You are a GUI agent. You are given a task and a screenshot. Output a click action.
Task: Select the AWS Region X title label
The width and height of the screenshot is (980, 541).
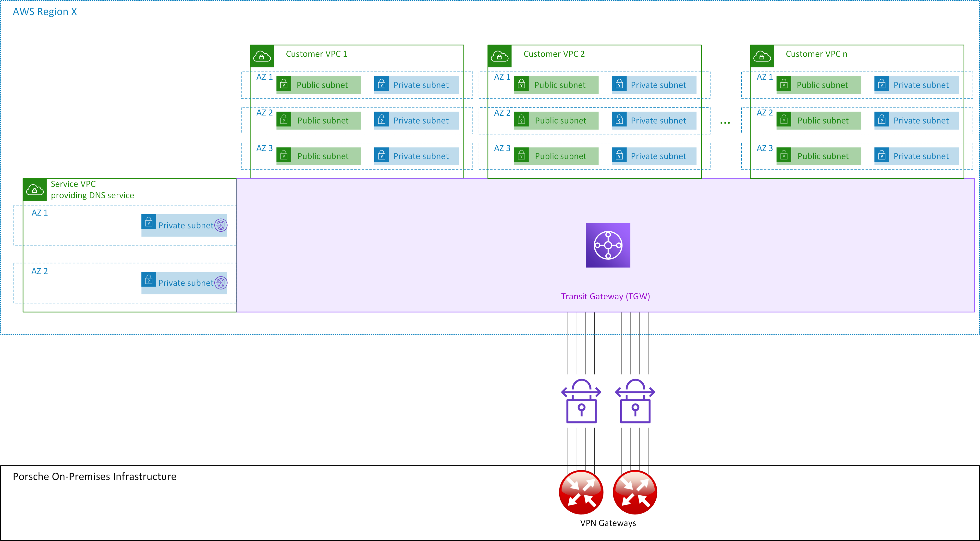(x=45, y=12)
